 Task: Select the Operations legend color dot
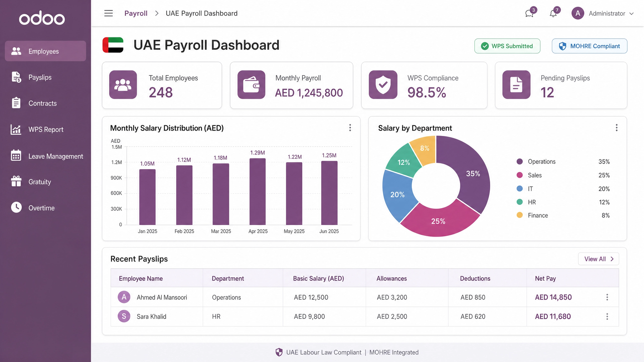[520, 161]
